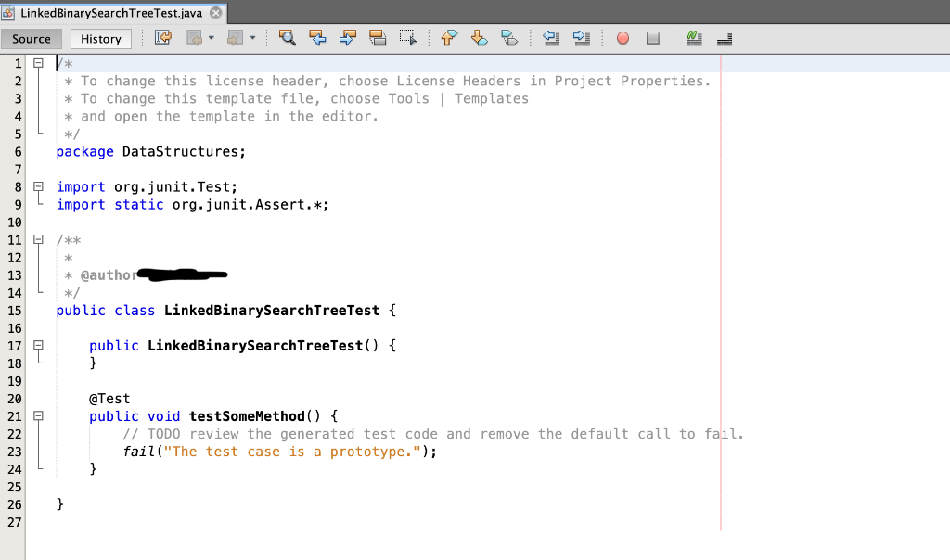The height and width of the screenshot is (560, 950).
Task: Click line number 6 in gutter
Action: [x=19, y=152]
